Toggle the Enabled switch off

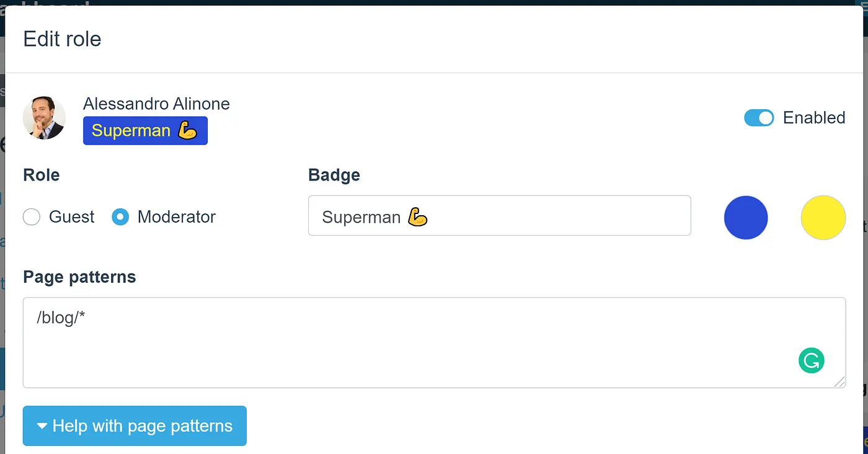(x=759, y=118)
